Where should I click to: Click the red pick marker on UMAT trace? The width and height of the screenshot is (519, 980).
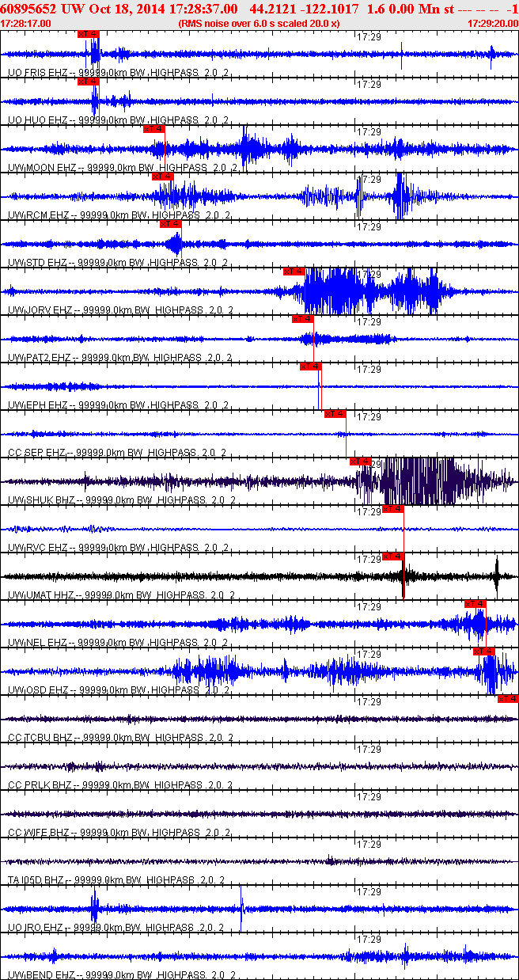click(x=392, y=556)
